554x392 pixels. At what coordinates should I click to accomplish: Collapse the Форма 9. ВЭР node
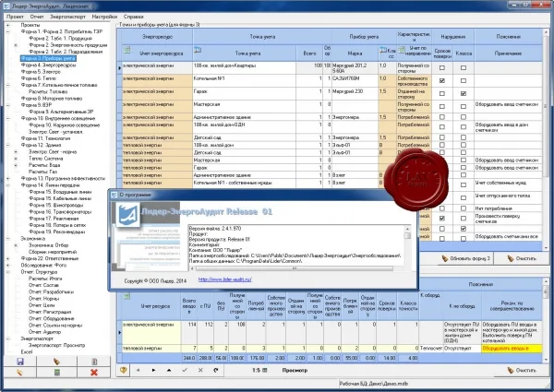click(7, 105)
